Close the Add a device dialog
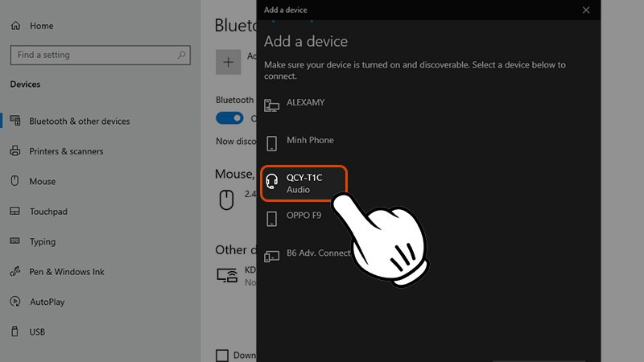This screenshot has width=644, height=362. [586, 10]
